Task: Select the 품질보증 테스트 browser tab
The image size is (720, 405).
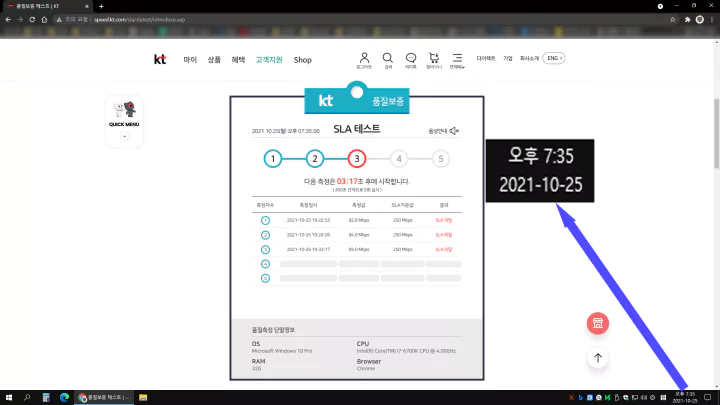Action: 46,6
